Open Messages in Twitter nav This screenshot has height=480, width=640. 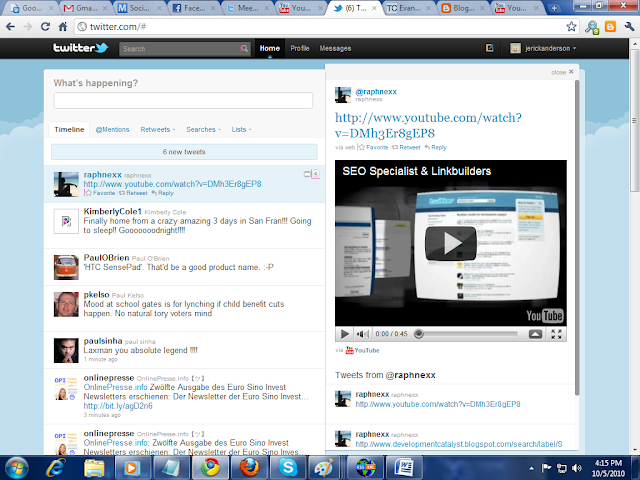tap(335, 48)
